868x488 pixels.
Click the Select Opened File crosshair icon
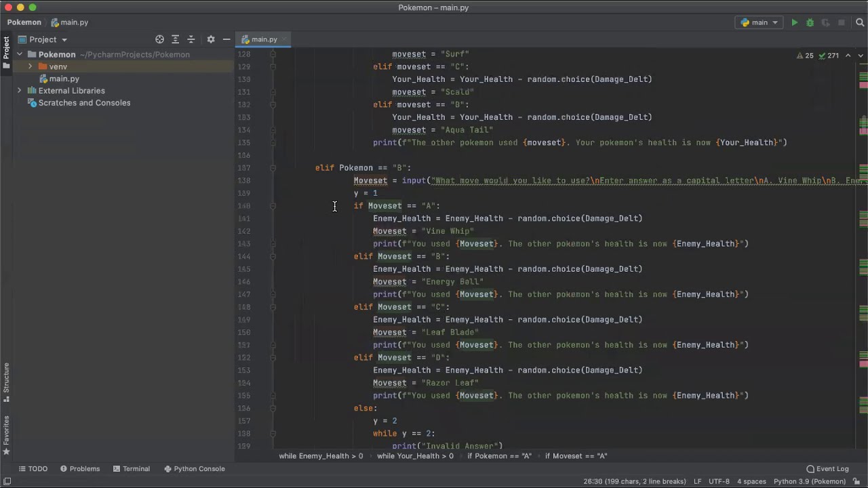point(159,39)
